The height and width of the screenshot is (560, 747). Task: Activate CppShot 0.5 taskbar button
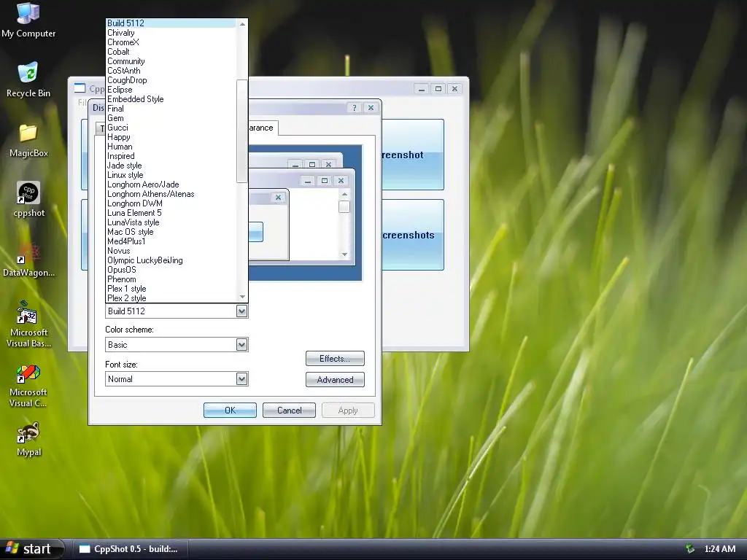click(130, 549)
